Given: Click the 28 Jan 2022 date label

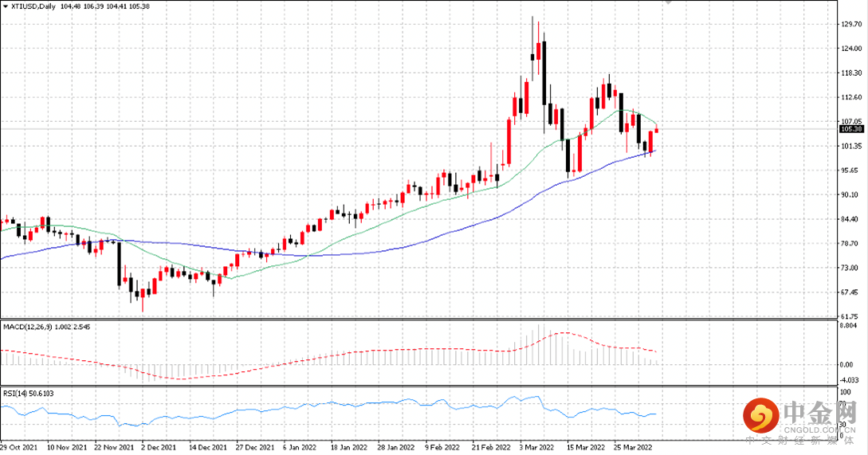Looking at the screenshot, I should (396, 447).
